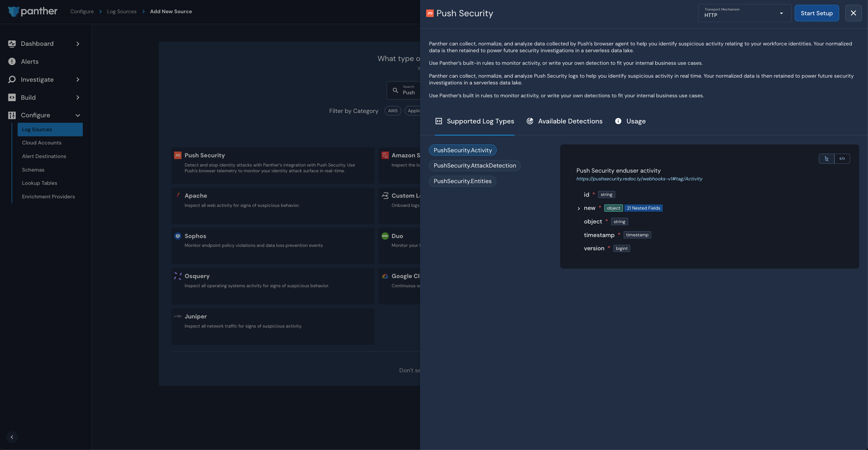Click the Available Detections tab icon

coord(530,121)
